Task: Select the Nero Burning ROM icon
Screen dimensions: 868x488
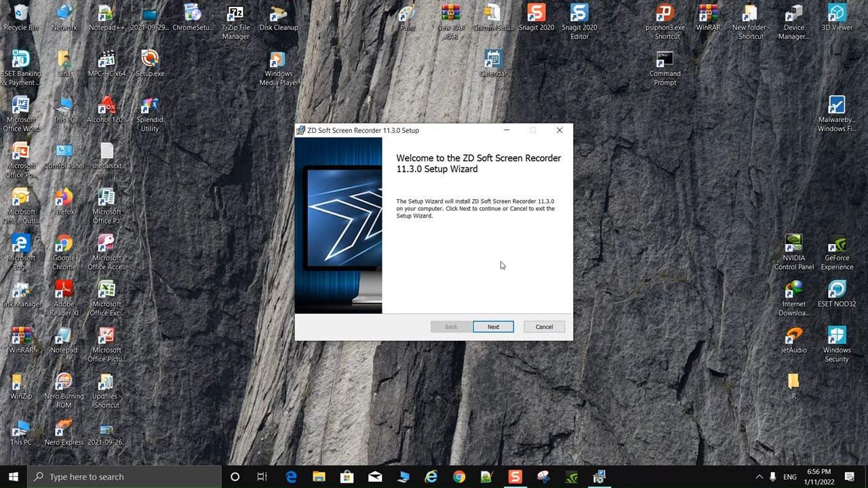Action: [x=64, y=390]
